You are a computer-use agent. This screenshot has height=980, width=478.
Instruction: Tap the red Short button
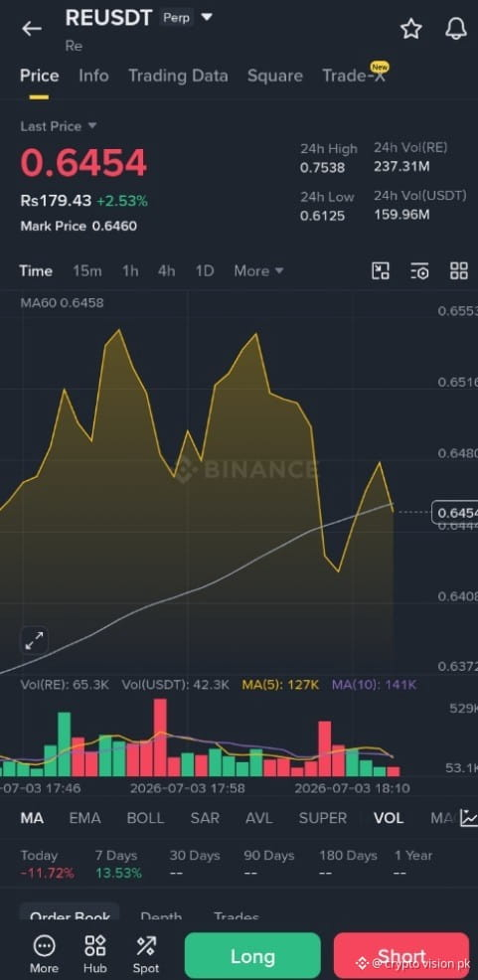[401, 956]
